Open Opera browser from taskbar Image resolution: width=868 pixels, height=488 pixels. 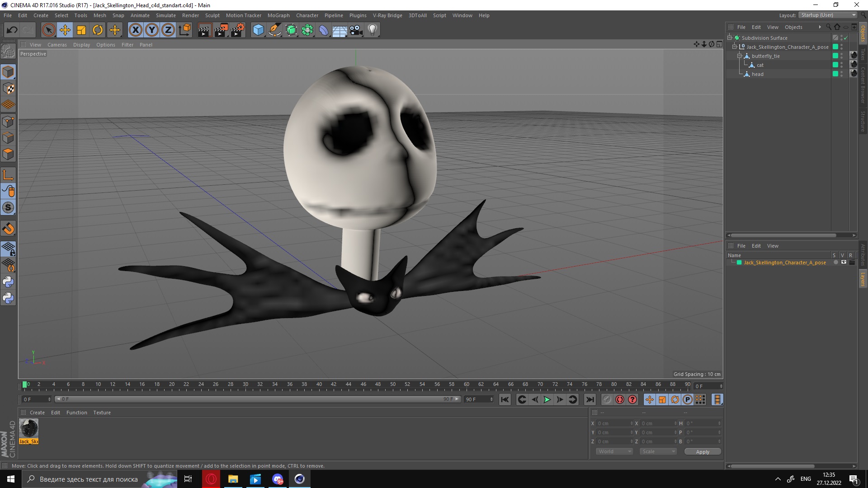pos(211,479)
